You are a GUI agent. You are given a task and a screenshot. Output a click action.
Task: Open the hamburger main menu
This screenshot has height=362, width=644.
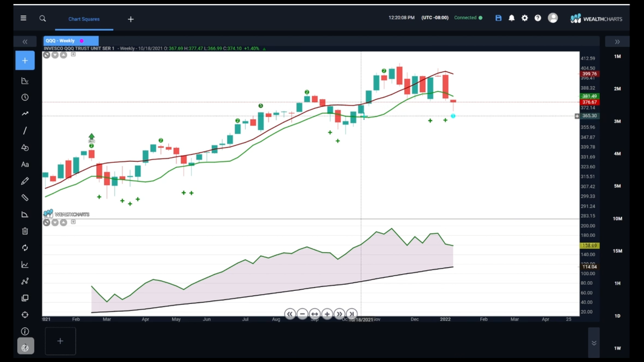(x=23, y=18)
